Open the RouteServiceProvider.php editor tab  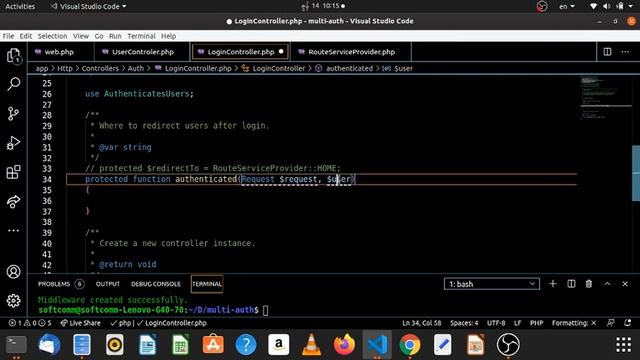351,52
